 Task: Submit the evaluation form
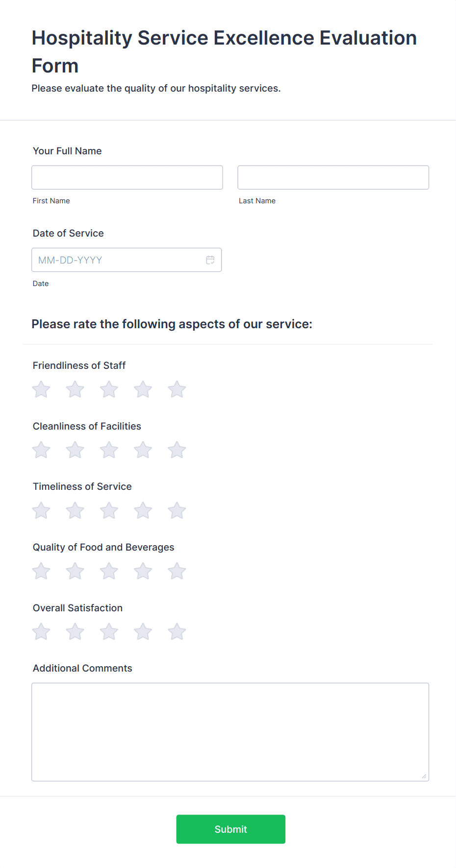tap(230, 829)
